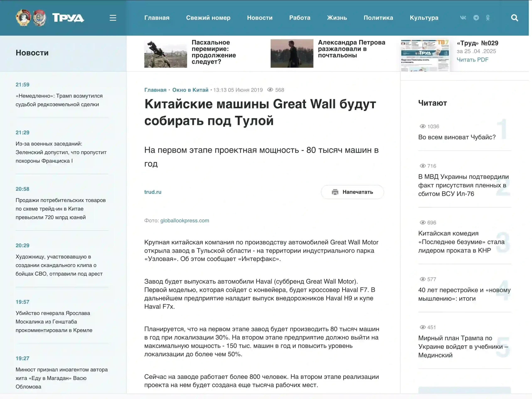
Task: Open the hamburger menu icon
Action: 113,18
